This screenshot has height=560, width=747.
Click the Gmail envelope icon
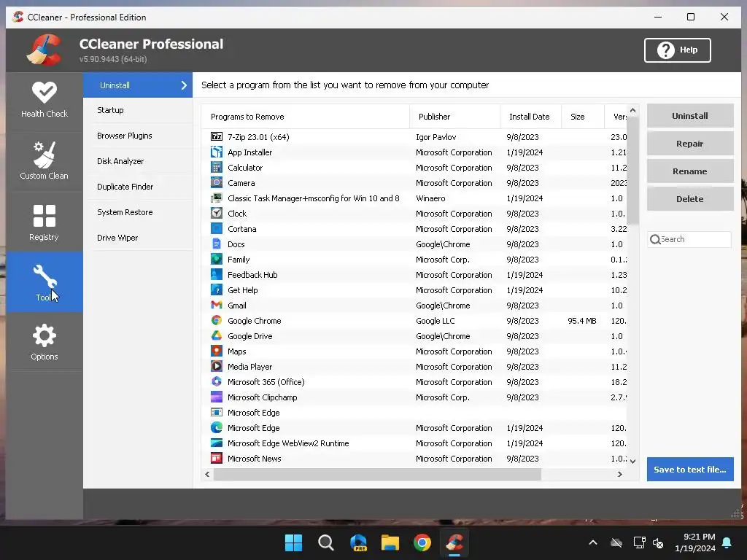[216, 305]
